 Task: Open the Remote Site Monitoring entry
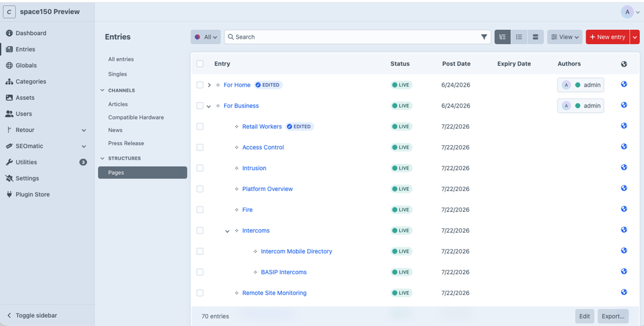pyautogui.click(x=274, y=293)
